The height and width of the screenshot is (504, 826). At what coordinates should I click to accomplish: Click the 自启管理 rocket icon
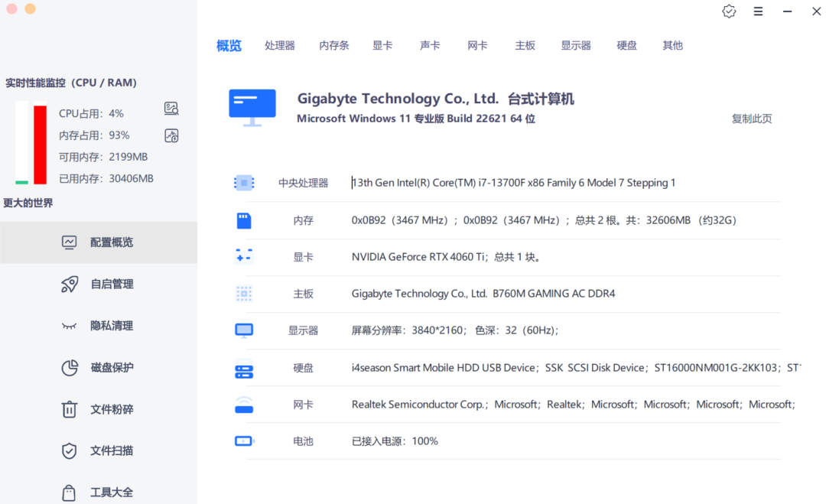69,285
